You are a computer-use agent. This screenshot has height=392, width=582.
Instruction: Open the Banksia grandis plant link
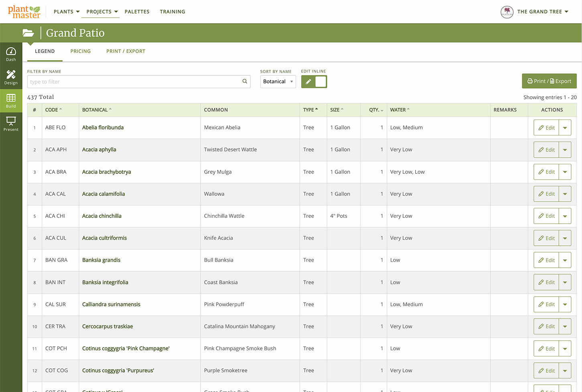[x=101, y=260]
